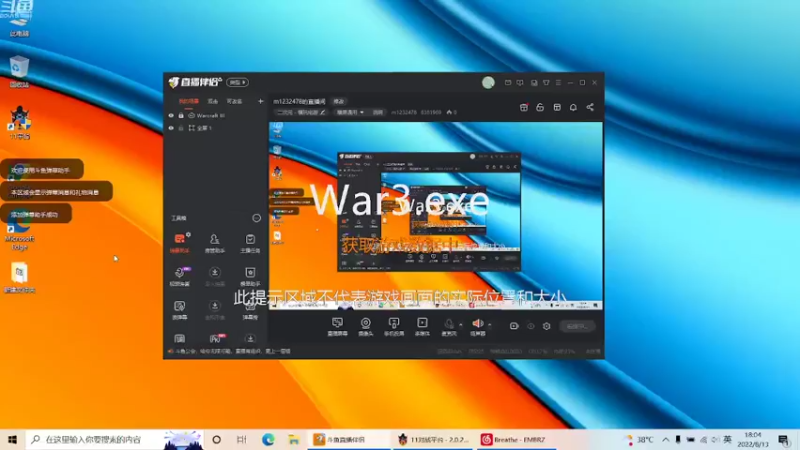Select the full screen 1 source row

216,128
